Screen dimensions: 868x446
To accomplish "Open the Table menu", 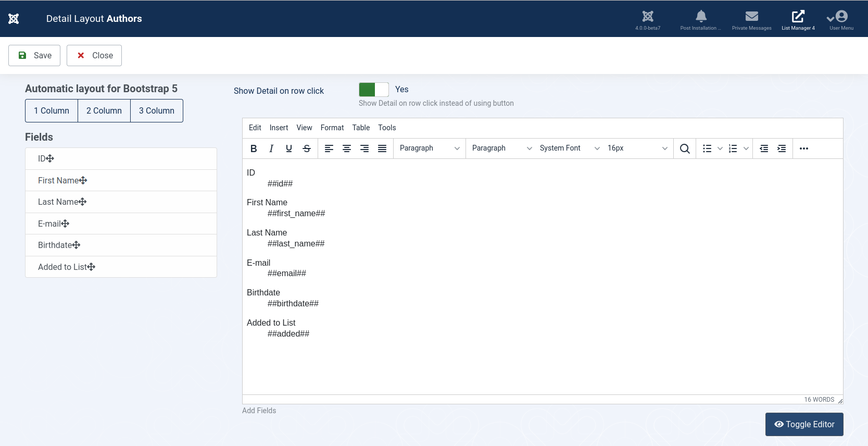I will point(361,128).
